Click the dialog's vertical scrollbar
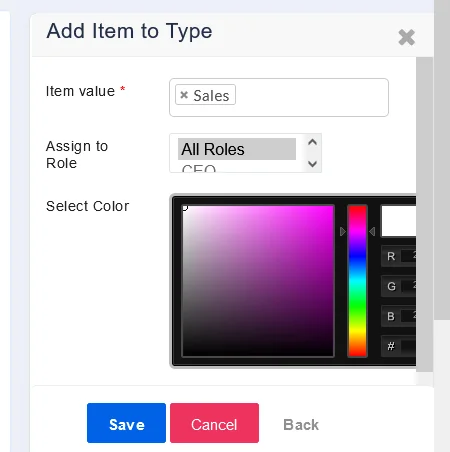 (424, 214)
